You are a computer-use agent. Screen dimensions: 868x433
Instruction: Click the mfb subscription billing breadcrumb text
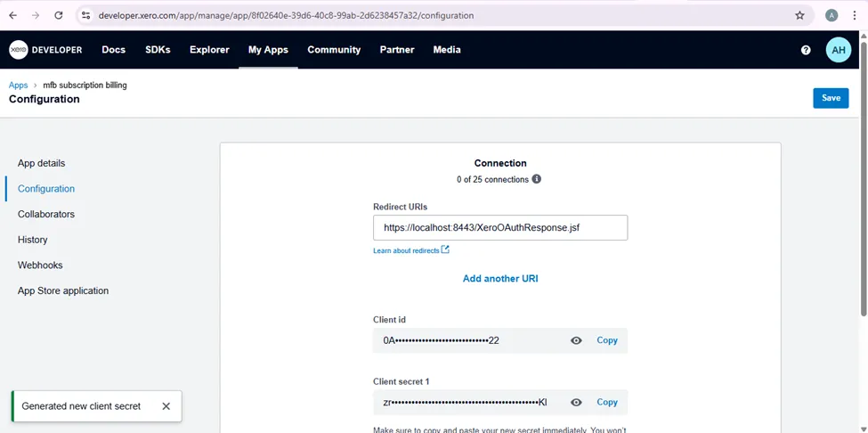tap(85, 86)
